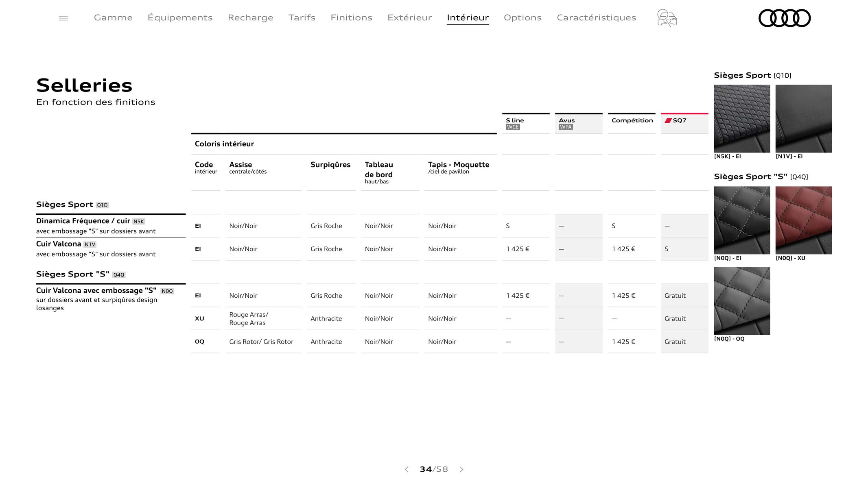868x488 pixels.
Task: Click the Audi four rings logo
Action: 785,18
